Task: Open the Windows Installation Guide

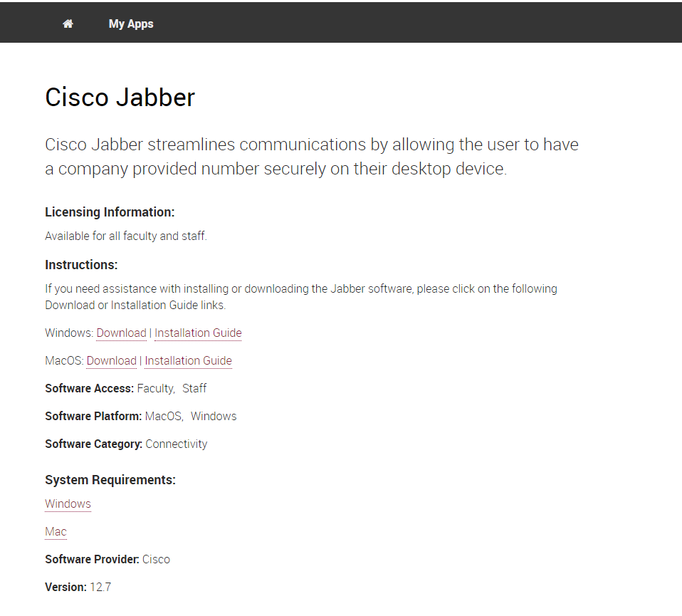Action: click(199, 333)
